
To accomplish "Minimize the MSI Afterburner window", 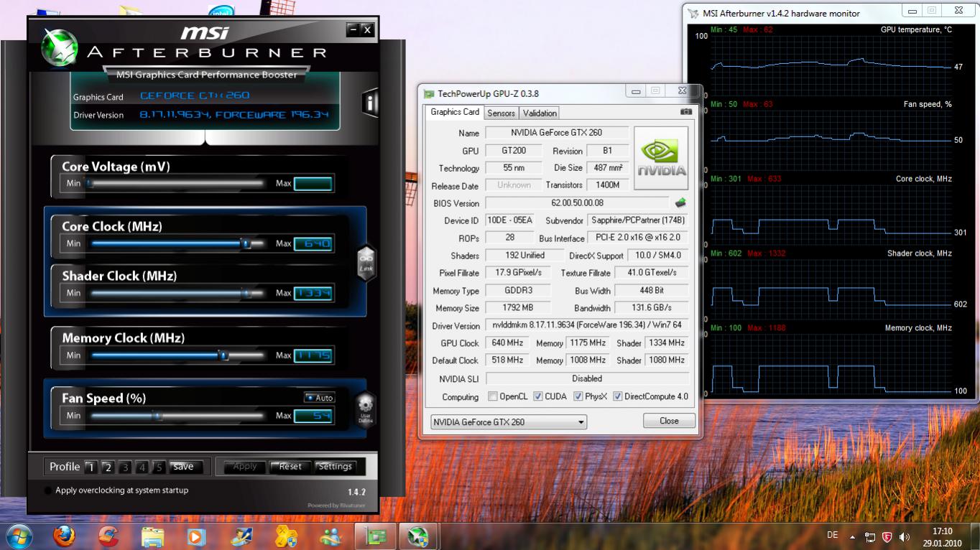I will point(353,29).
